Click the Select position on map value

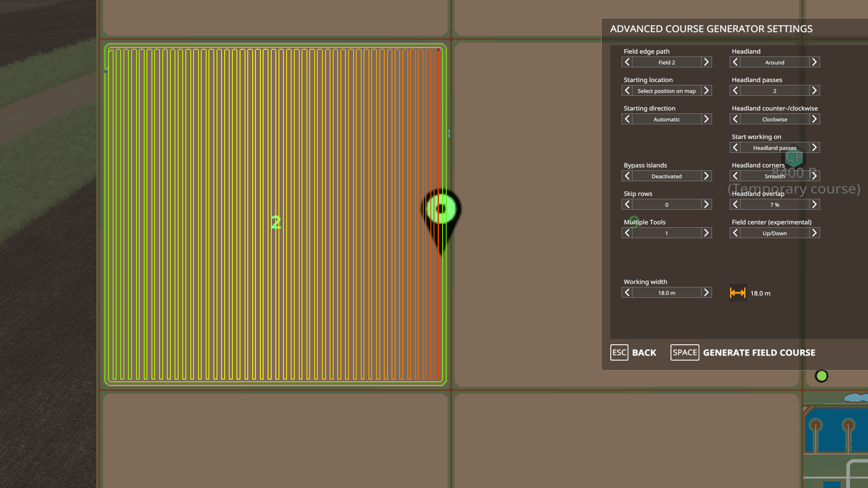[667, 91]
